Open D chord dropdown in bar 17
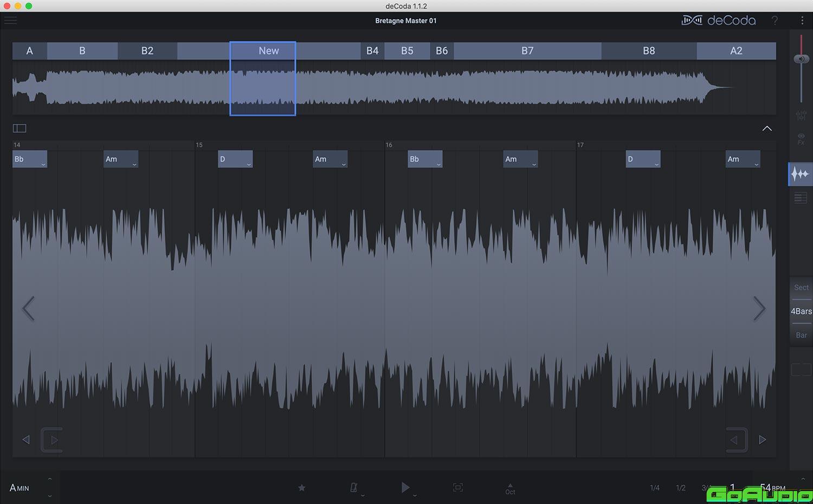The width and height of the screenshot is (813, 504). coord(656,164)
